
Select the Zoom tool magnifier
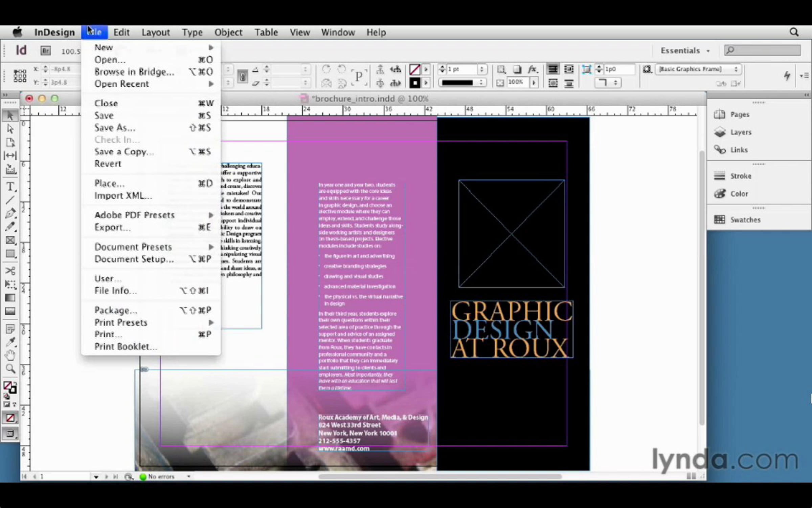[10, 368]
